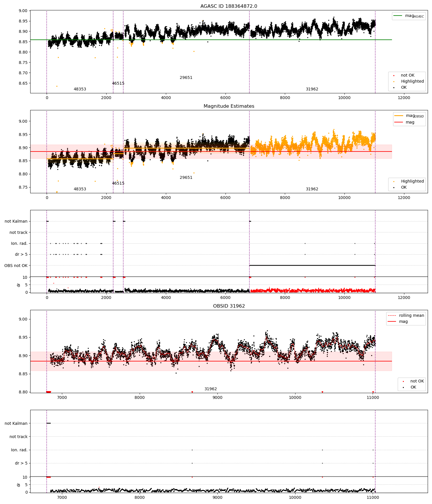432x504 pixels.
Task: Click obsid label '48353' in Magnitude Estimates plot
Action: 80,189
